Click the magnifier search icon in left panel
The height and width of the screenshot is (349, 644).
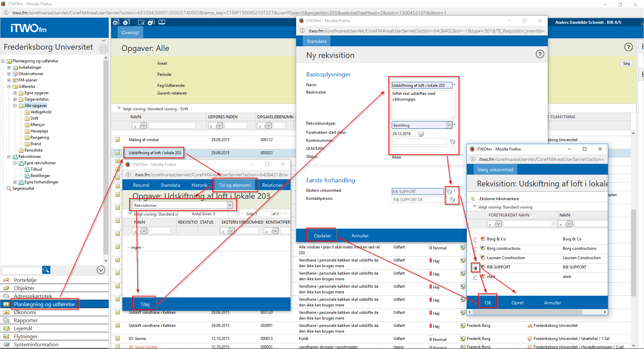click(46, 270)
